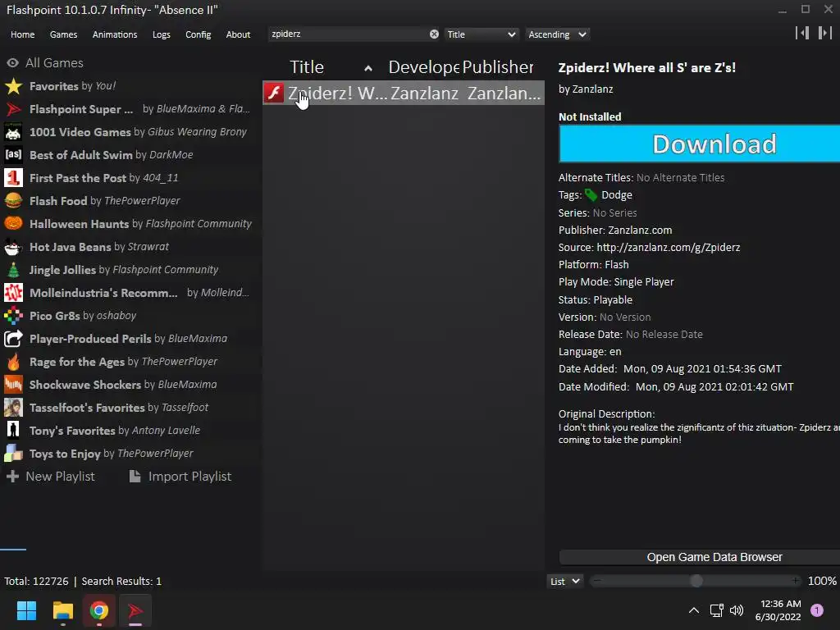840x630 pixels.
Task: Click Tony's Favorites playlist icon
Action: coord(13,431)
